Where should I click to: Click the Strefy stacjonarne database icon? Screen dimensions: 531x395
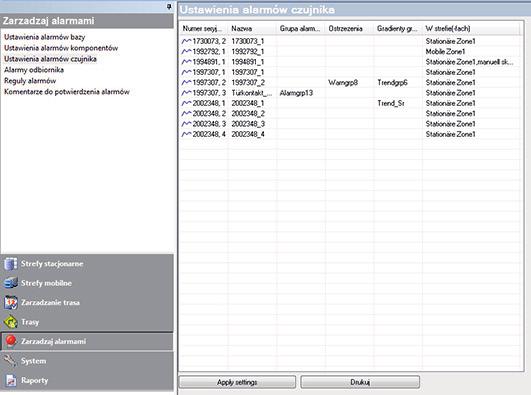click(x=10, y=264)
